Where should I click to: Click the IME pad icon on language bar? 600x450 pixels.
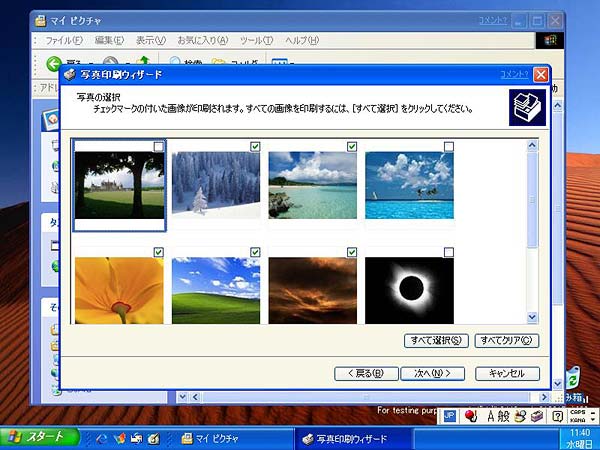(520, 416)
